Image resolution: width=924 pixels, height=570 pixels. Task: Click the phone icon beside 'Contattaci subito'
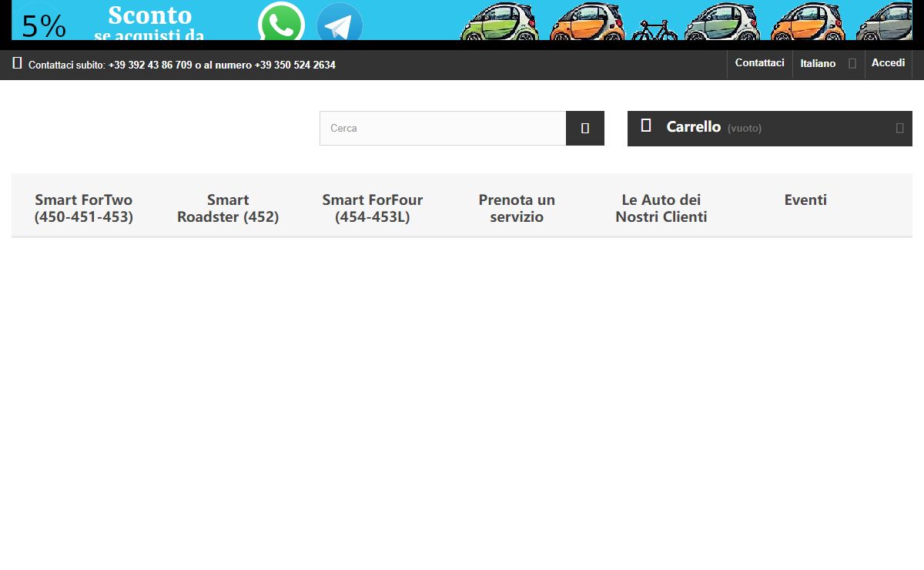pos(17,64)
